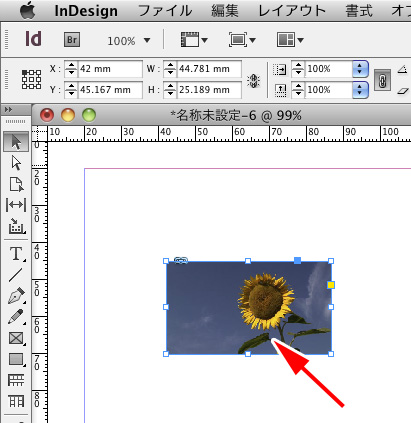Click the W width input field
The width and height of the screenshot is (411, 423).
pos(209,69)
